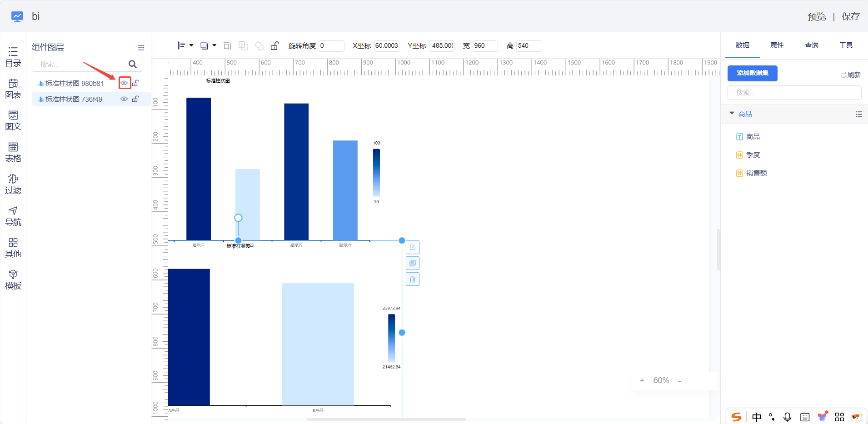Click the copy icon beside selected chart
Image resolution: width=868 pixels, height=424 pixels.
click(413, 263)
